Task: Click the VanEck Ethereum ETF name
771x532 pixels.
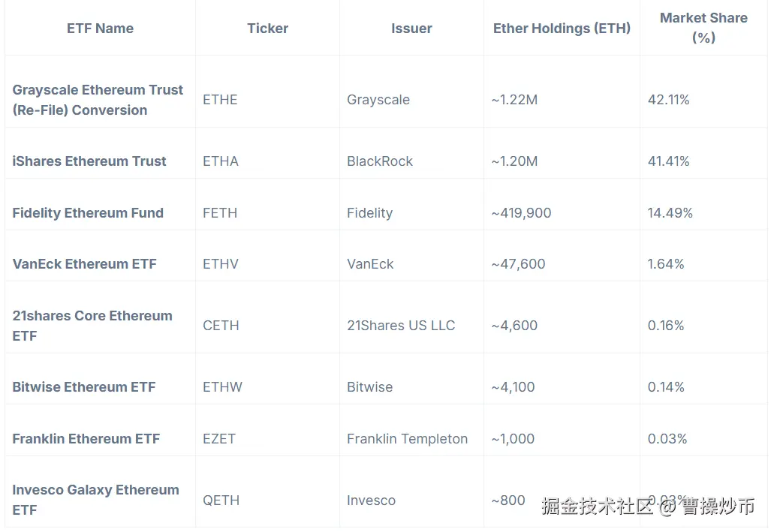Action: (85, 264)
